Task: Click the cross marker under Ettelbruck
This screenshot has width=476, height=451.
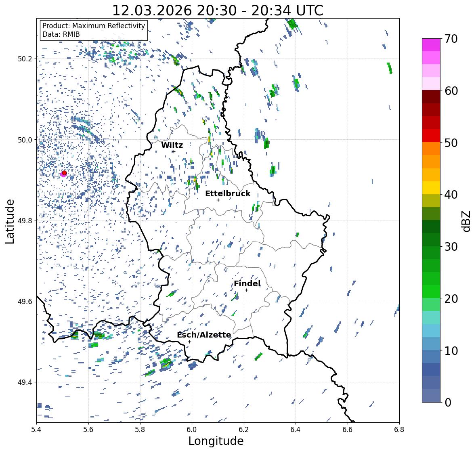Action: click(218, 200)
